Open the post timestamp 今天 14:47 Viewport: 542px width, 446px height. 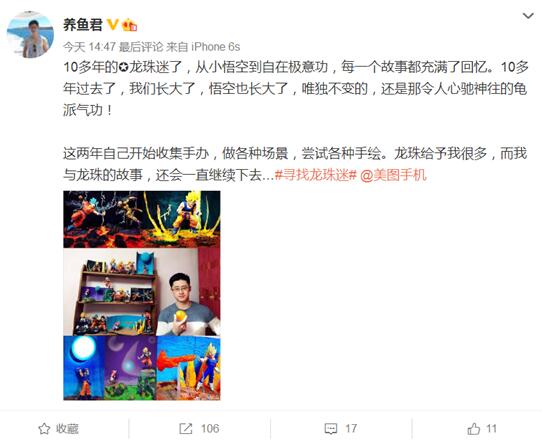89,47
